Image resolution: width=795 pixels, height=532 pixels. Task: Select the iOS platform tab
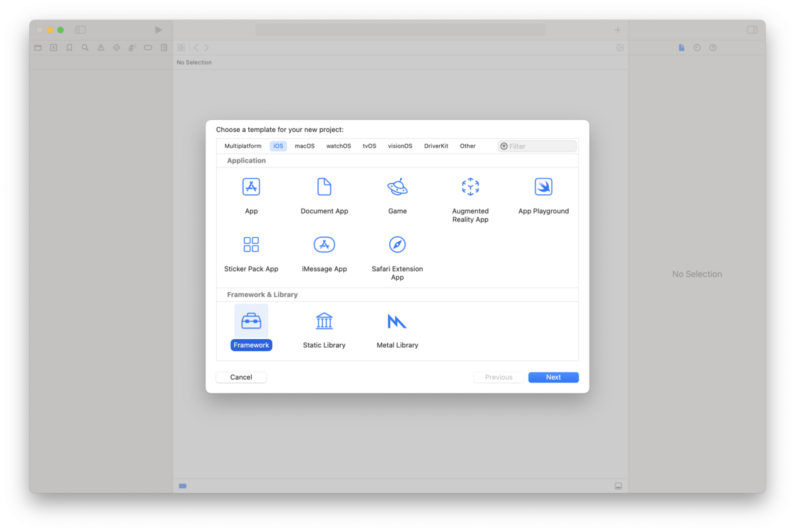pos(278,146)
